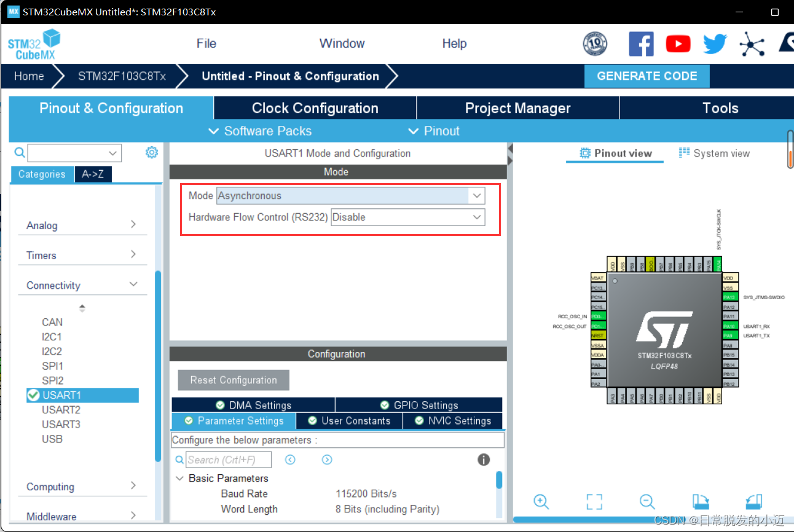Viewport: 794px width, 532px height.
Task: Click the VBAT pin on chip
Action: [597, 278]
